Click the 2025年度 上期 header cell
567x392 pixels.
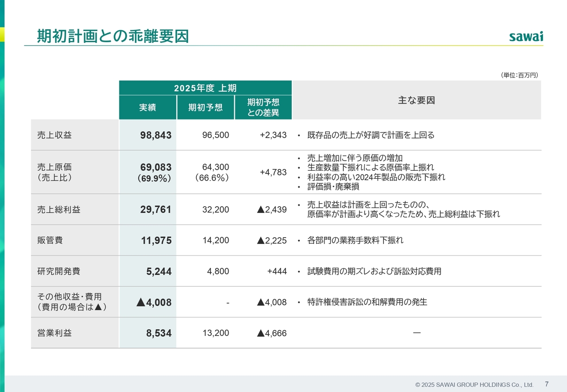(x=205, y=88)
